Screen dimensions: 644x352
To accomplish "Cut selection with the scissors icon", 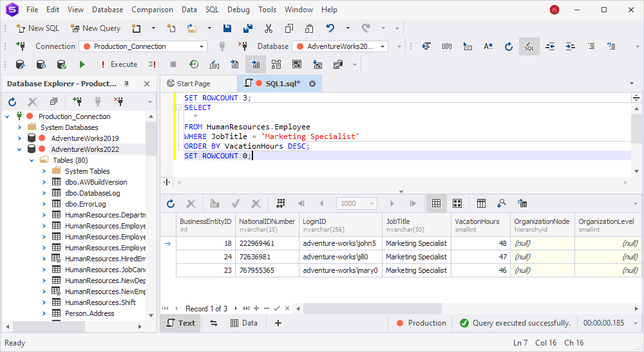I will pos(269,28).
